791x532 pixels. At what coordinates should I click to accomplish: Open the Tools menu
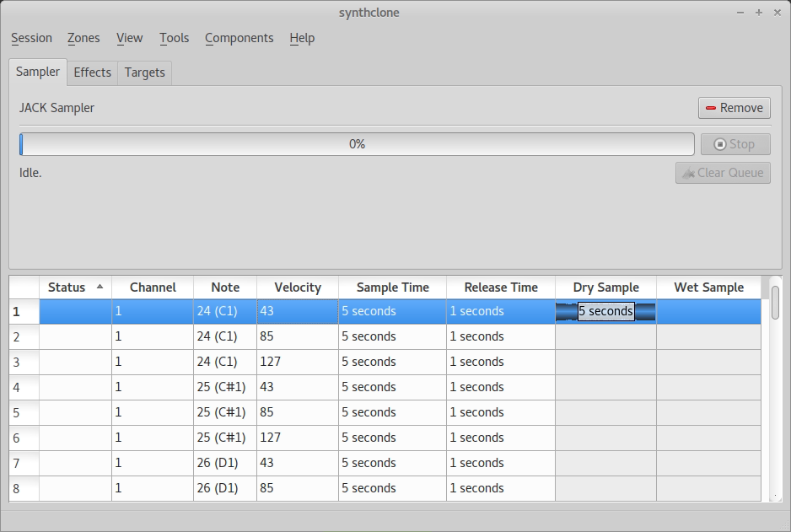(x=174, y=38)
